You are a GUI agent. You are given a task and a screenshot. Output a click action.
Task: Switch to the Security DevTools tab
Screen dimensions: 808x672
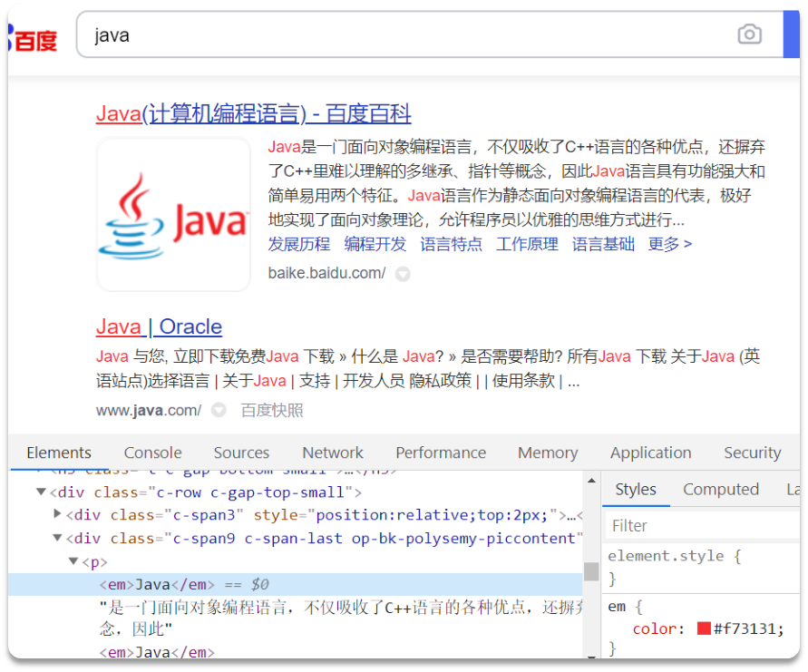pyautogui.click(x=753, y=453)
